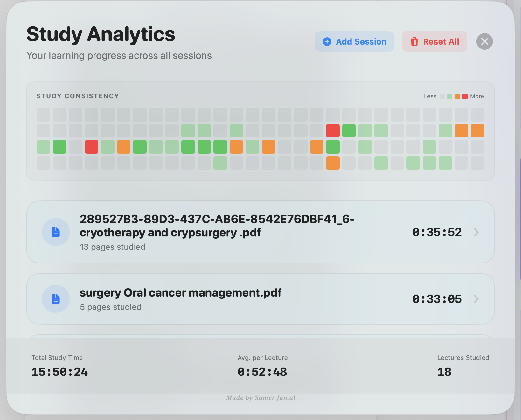Click the plus icon in Add Session
521x420 pixels.
(327, 42)
